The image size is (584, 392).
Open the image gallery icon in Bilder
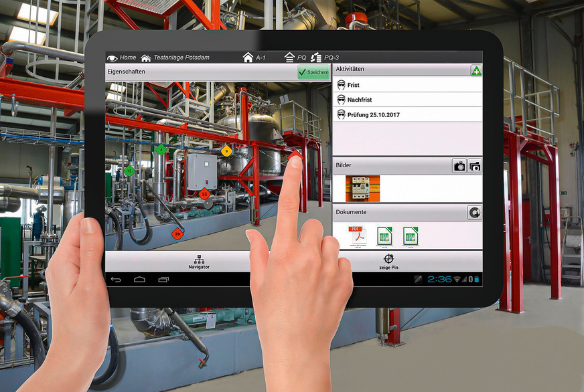(475, 166)
